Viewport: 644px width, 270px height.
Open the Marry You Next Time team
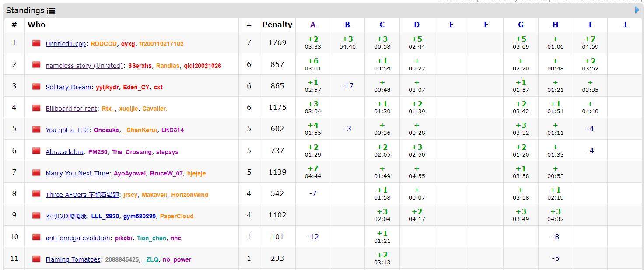click(77, 173)
